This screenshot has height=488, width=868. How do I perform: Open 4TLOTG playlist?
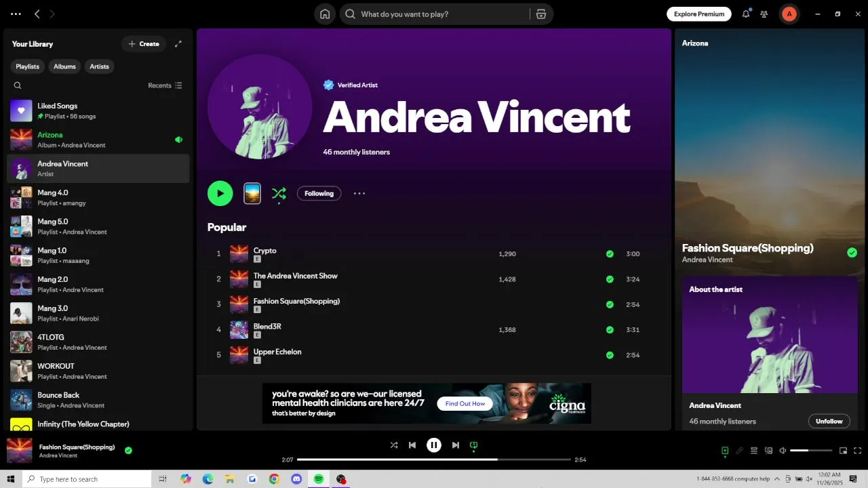point(98,342)
